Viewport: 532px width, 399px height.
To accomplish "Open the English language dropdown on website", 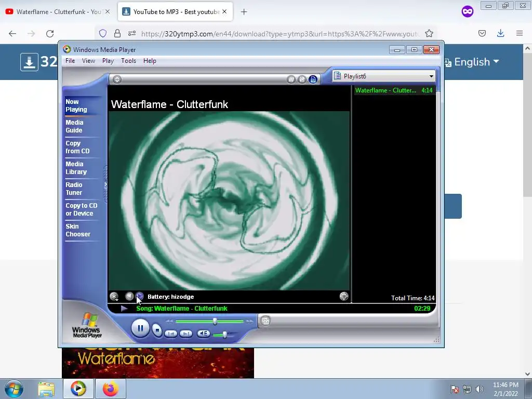I will pyautogui.click(x=472, y=62).
